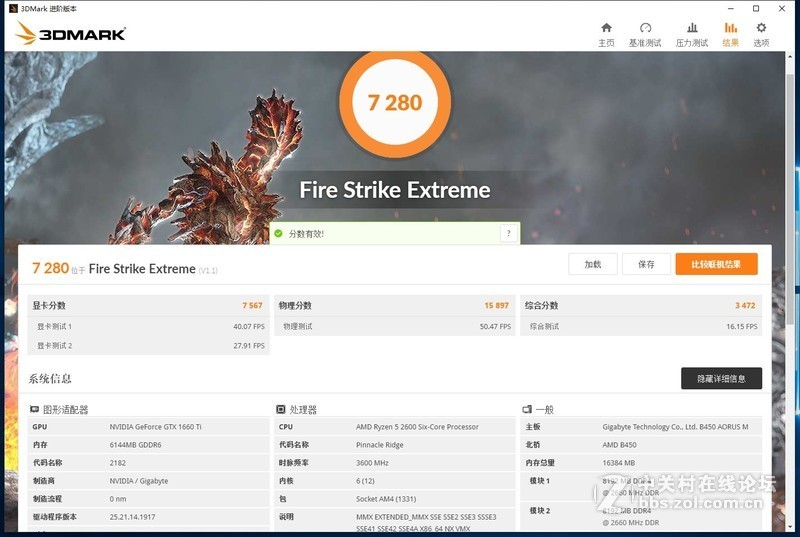
Task: Click total memory 16384 MB value
Action: coord(618,463)
